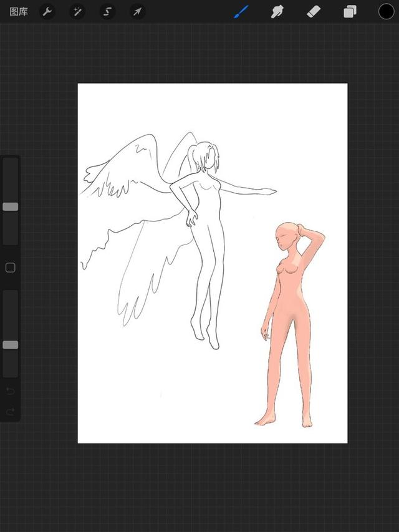This screenshot has height=532, width=399.
Task: Click the redo arrow in sidebar
Action: (x=11, y=412)
